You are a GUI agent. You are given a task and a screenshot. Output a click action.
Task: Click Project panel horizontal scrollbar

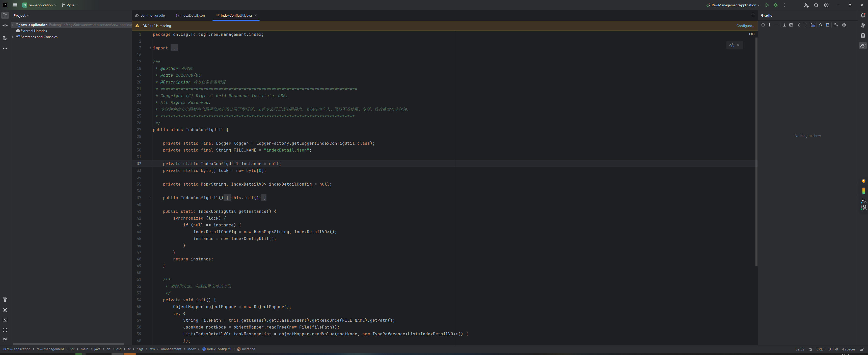68,344
